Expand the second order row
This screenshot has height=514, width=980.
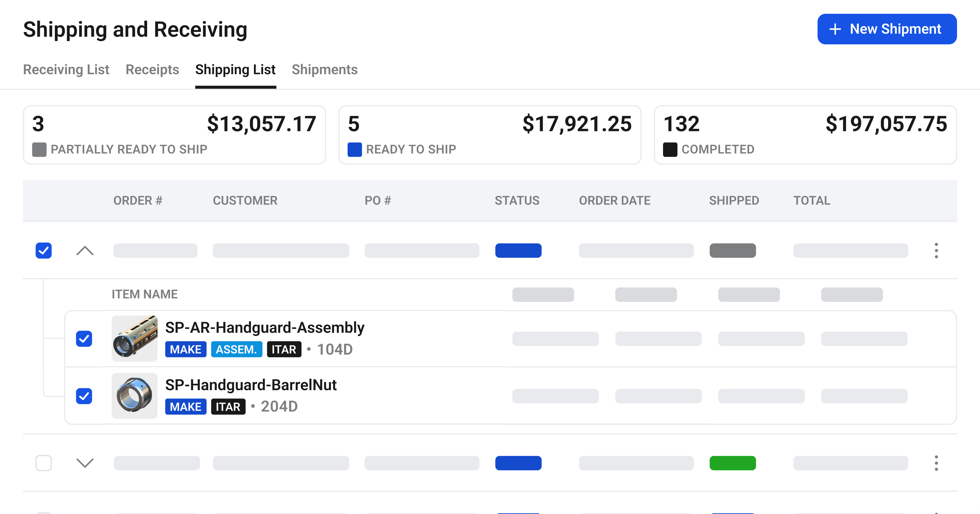click(x=85, y=463)
